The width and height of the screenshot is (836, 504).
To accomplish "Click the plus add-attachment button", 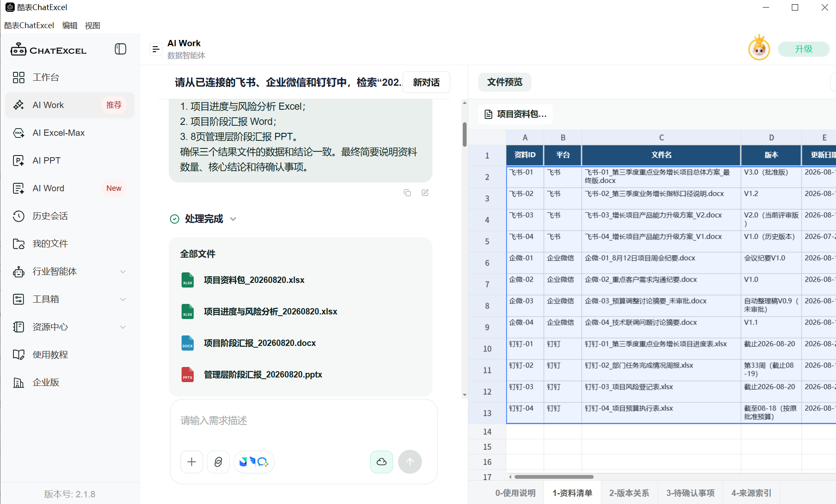I will click(192, 462).
